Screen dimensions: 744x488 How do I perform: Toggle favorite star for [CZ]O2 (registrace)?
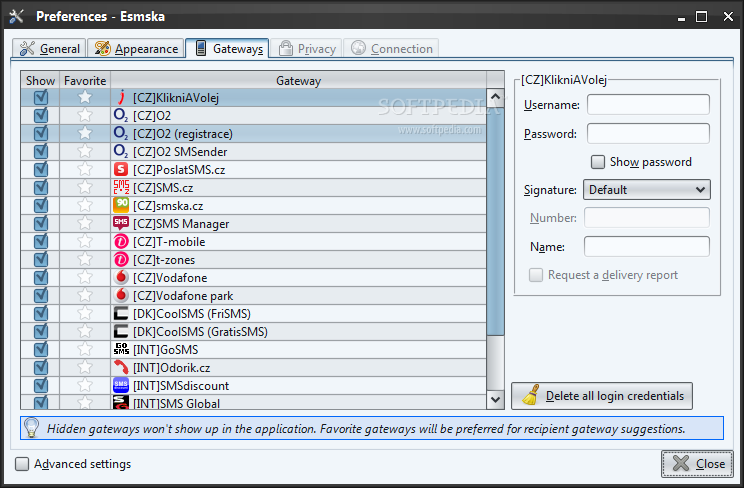pos(85,133)
